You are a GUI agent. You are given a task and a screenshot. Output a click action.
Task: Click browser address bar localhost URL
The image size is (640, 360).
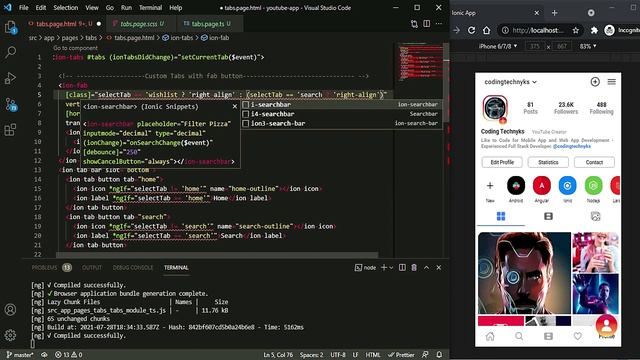tap(538, 30)
